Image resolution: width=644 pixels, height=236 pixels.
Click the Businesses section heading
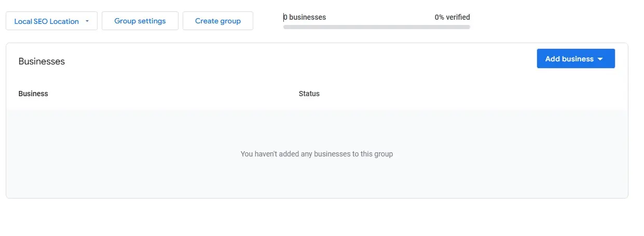[42, 61]
